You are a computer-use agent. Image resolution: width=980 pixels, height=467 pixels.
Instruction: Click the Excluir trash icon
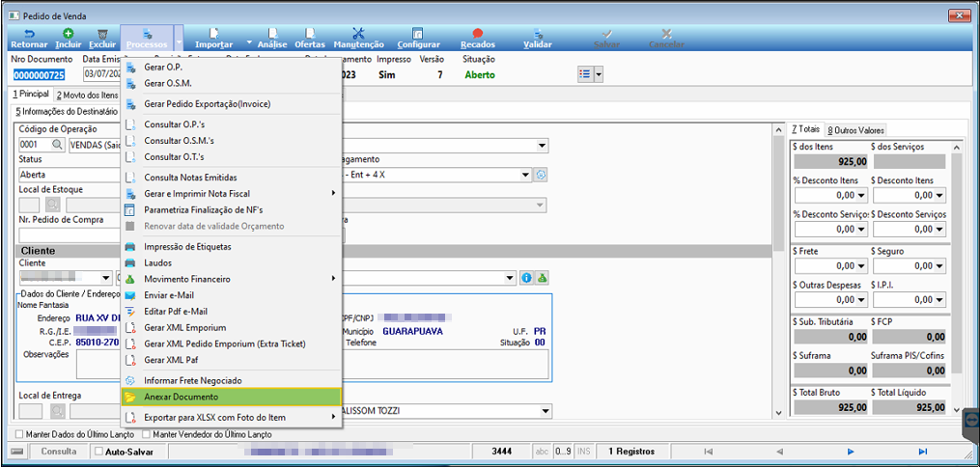[103, 34]
